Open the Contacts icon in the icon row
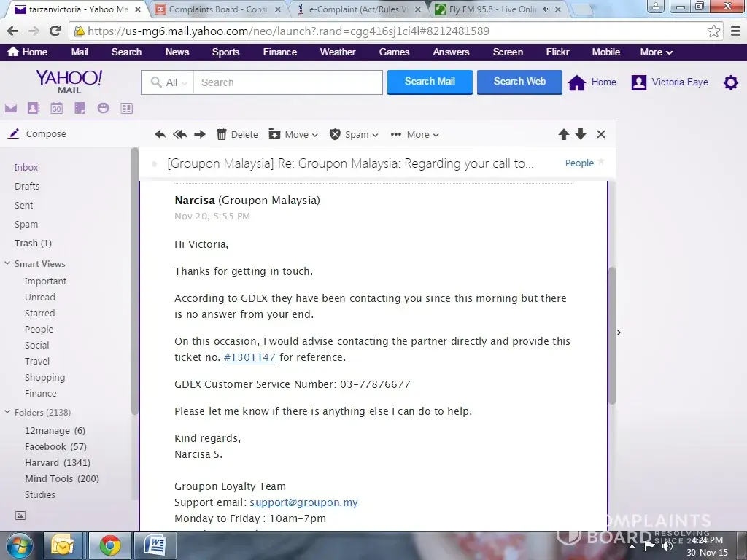 pyautogui.click(x=34, y=109)
